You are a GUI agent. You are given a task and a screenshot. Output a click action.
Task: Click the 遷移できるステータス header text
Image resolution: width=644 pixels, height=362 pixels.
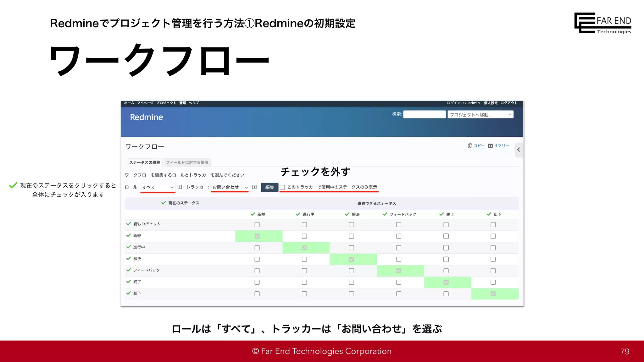(x=377, y=203)
